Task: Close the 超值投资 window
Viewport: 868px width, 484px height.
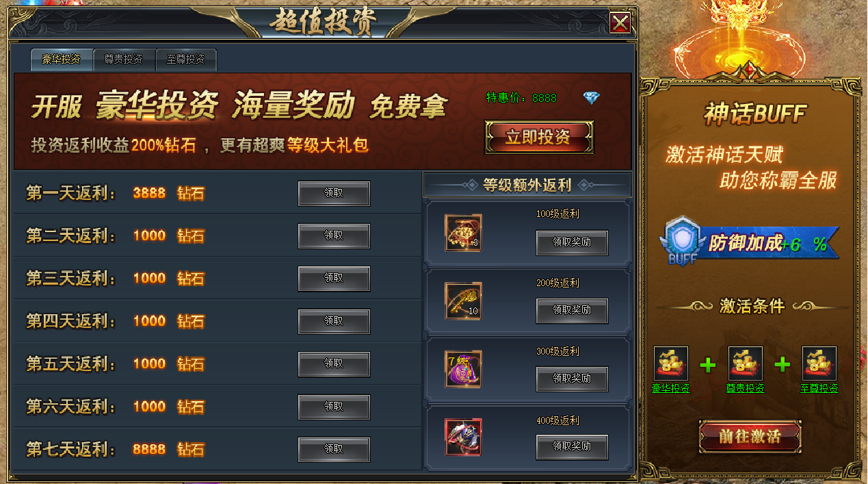Action: pyautogui.click(x=620, y=23)
